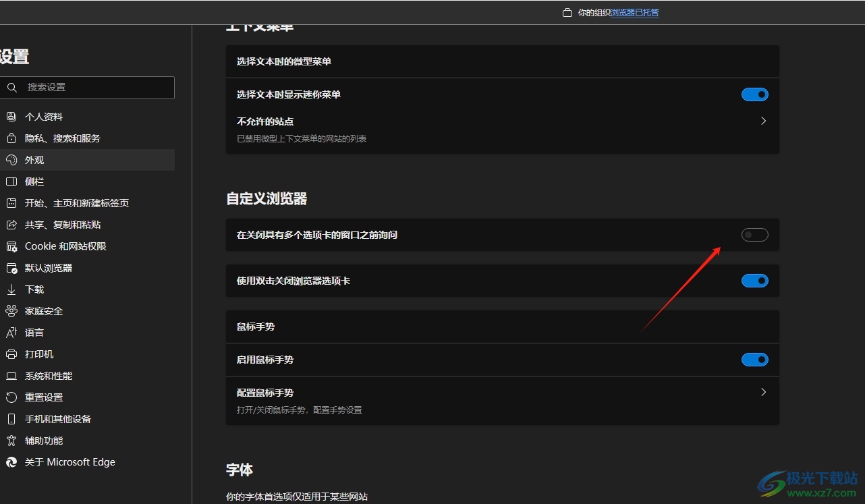
Task: Click the phone icon beside 手机和其他设备
Action: point(11,419)
